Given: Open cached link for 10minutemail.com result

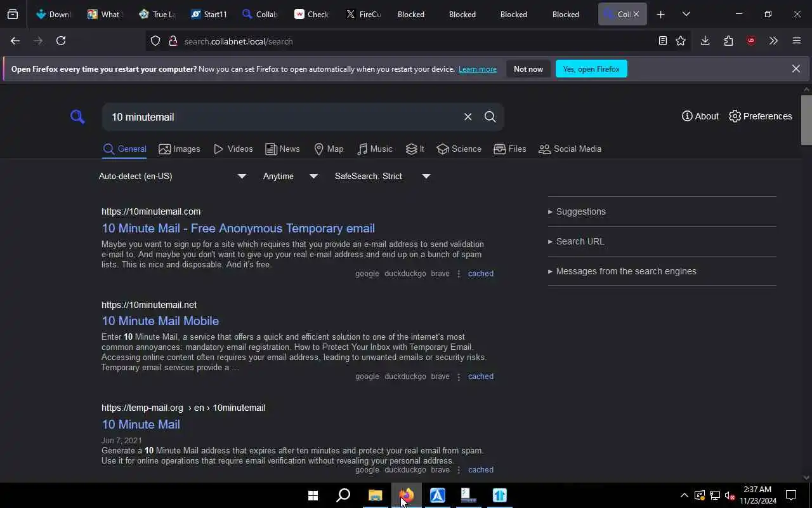Looking at the screenshot, I should [x=480, y=274].
